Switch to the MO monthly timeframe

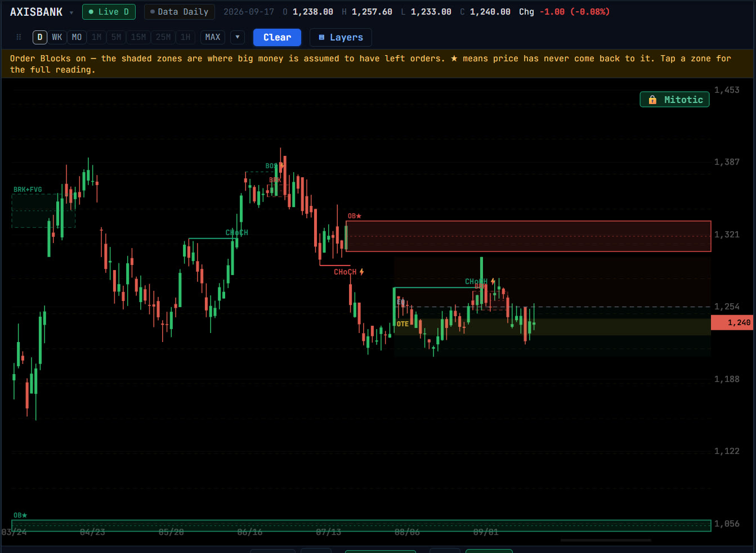pos(77,37)
